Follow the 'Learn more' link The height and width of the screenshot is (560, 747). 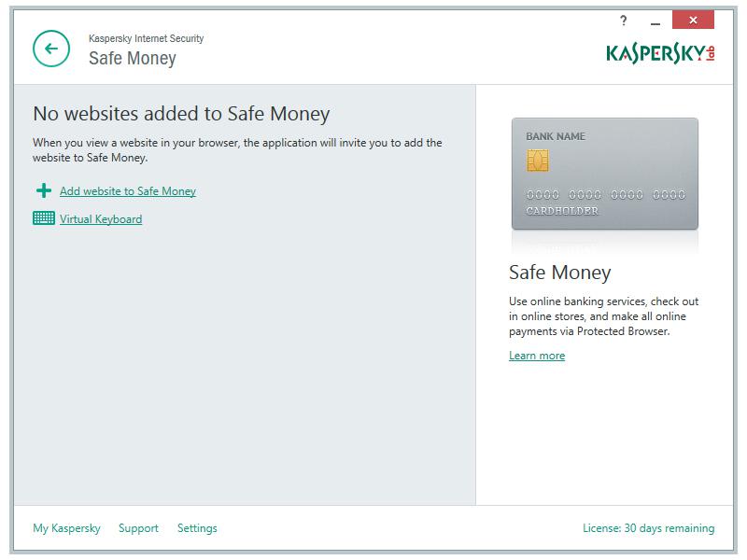(537, 356)
